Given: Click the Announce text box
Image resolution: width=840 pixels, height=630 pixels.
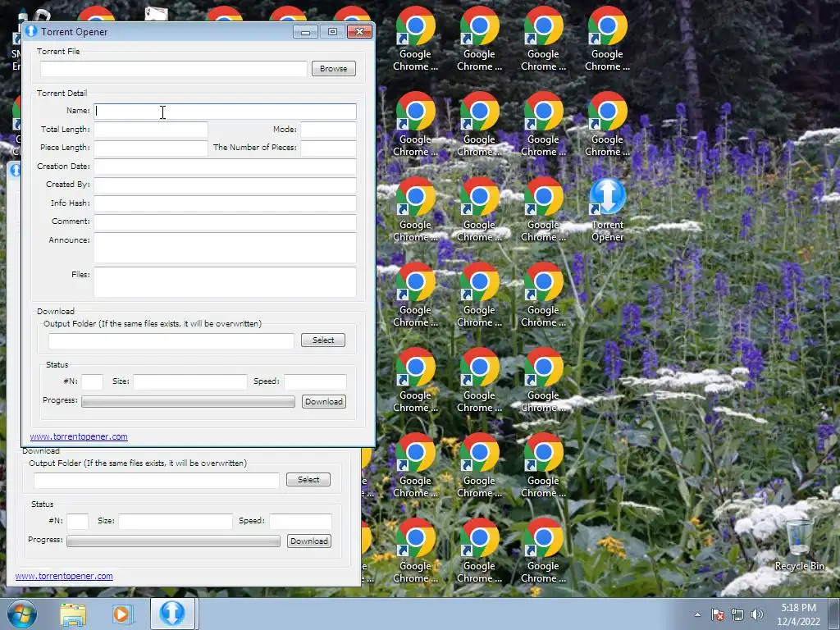Looking at the screenshot, I should [225, 248].
